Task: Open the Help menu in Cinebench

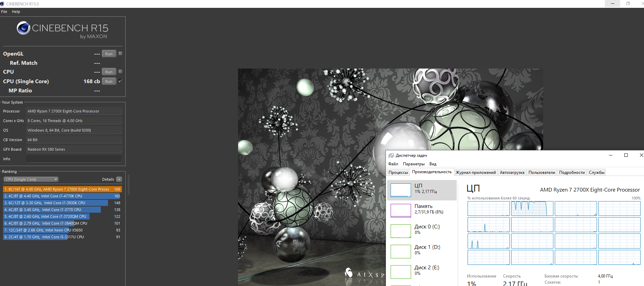Action: (x=16, y=12)
